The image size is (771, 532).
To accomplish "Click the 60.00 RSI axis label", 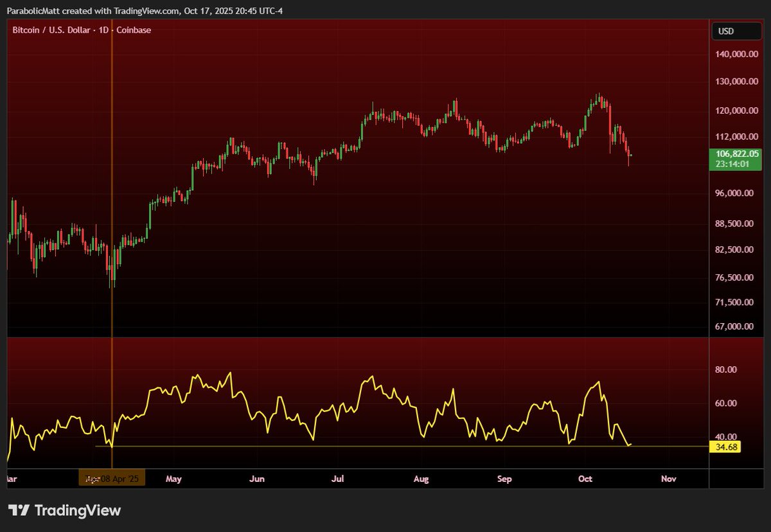I will point(727,403).
